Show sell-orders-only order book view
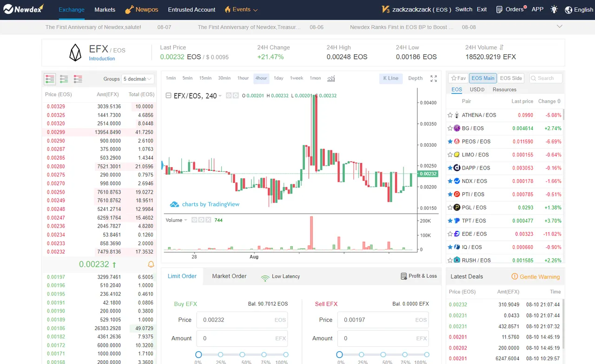Viewport: 595px width, 364px height. click(78, 79)
